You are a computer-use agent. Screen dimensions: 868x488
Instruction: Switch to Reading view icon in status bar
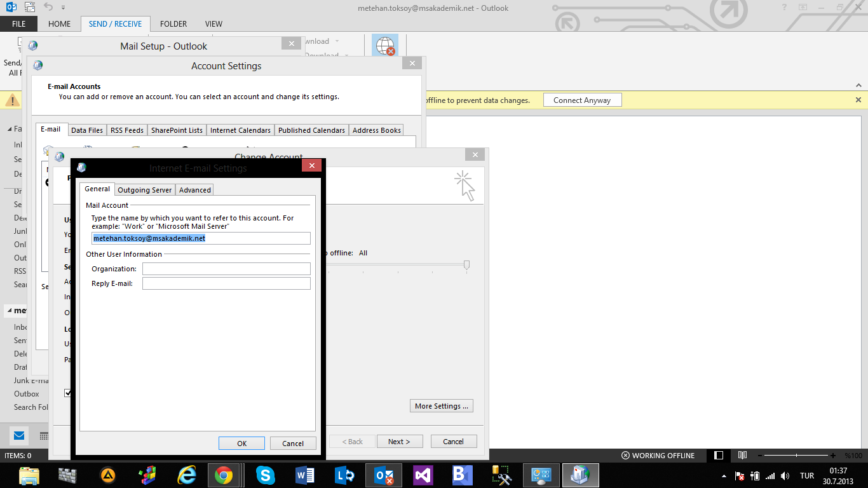point(742,456)
